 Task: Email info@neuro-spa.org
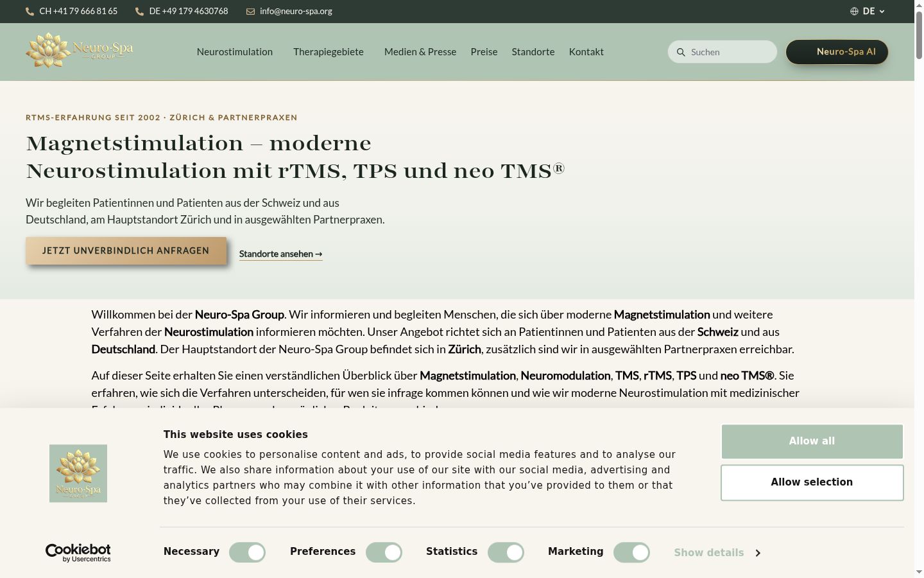296,11
